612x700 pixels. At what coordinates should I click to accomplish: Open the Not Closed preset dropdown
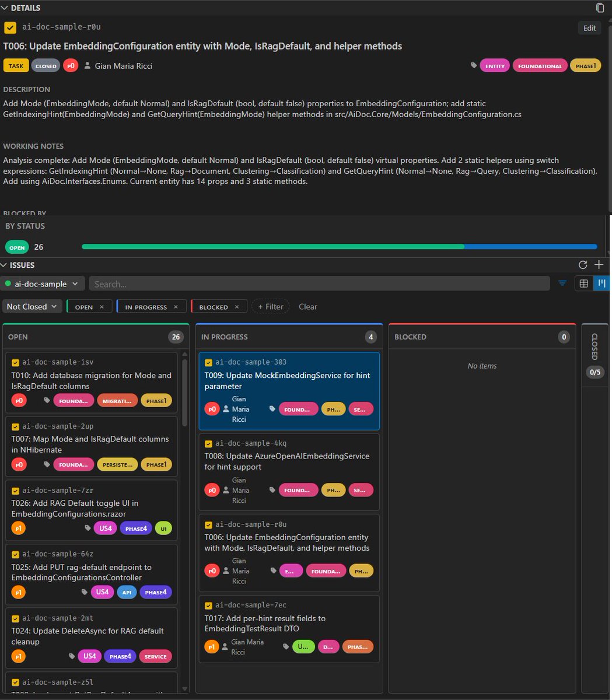(x=32, y=306)
